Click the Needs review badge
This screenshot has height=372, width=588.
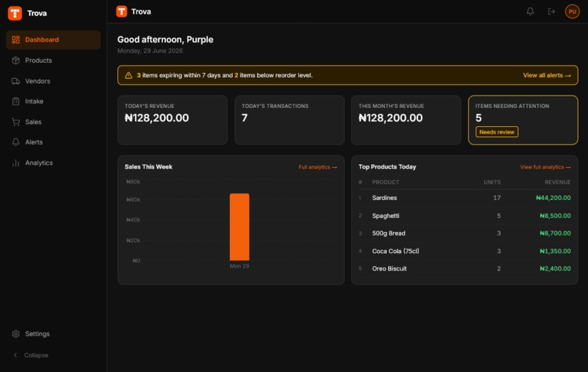497,132
